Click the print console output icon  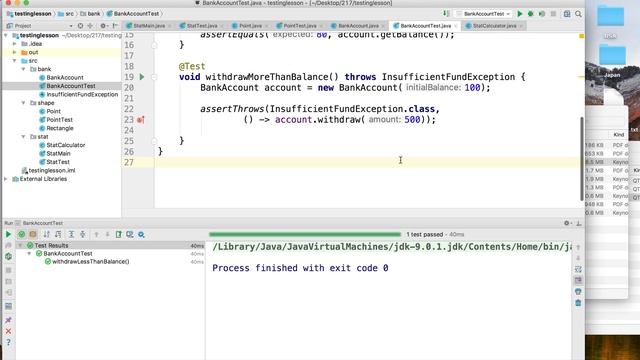(x=578, y=291)
